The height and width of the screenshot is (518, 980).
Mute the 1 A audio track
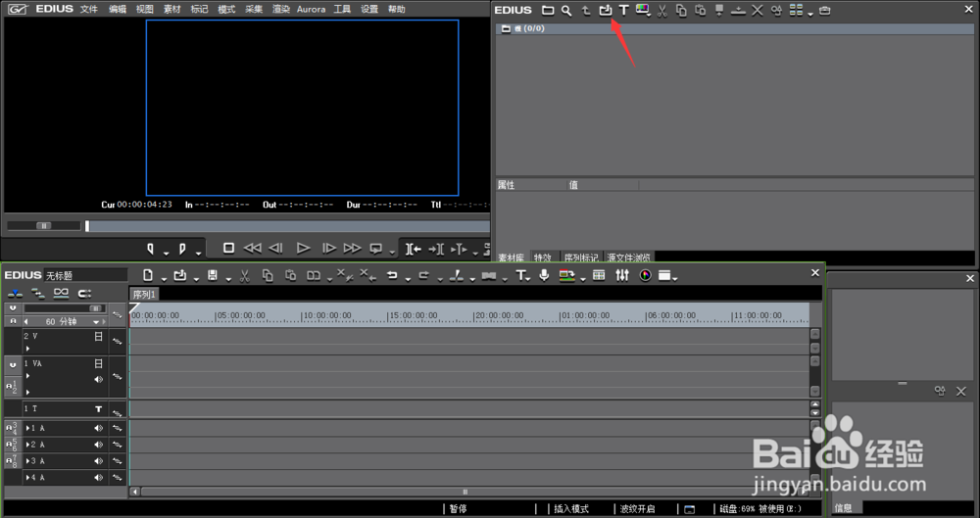(x=98, y=428)
